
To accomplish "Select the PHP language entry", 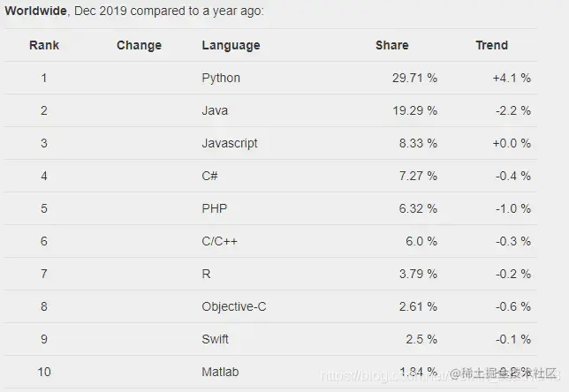I will point(214,208).
